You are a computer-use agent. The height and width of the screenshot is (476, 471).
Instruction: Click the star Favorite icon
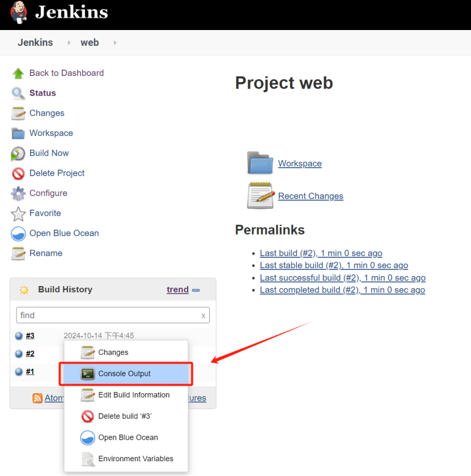18,214
